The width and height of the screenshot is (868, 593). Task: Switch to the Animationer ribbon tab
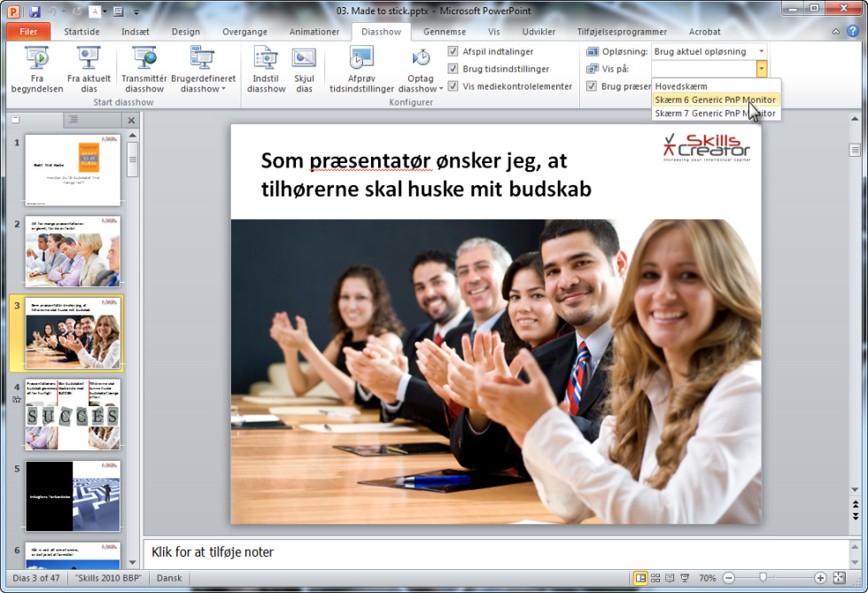[x=314, y=31]
